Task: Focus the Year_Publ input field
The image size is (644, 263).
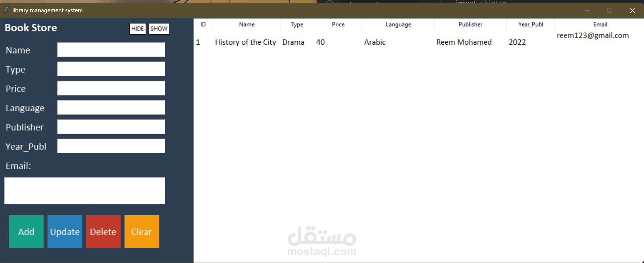Action: tap(111, 146)
